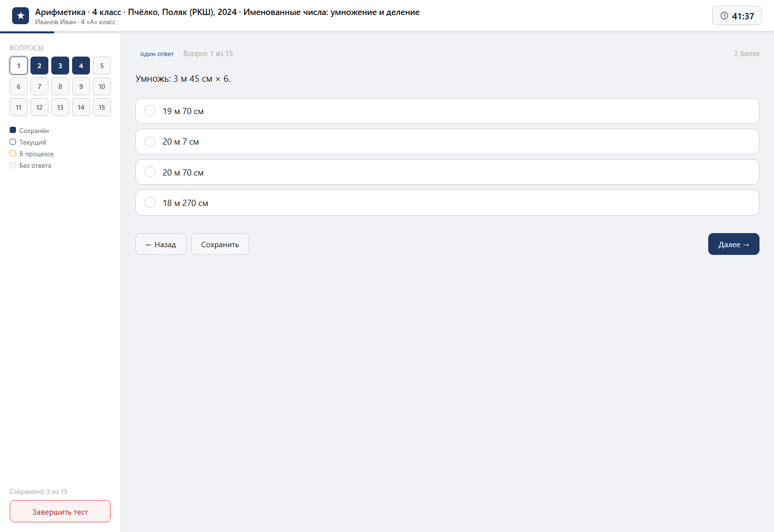The height and width of the screenshot is (532, 774).
Task: Open question 15 in the question grid
Action: click(102, 107)
